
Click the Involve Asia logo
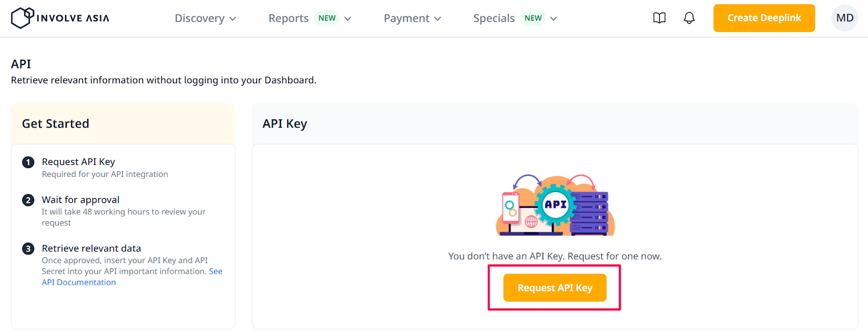(x=60, y=18)
